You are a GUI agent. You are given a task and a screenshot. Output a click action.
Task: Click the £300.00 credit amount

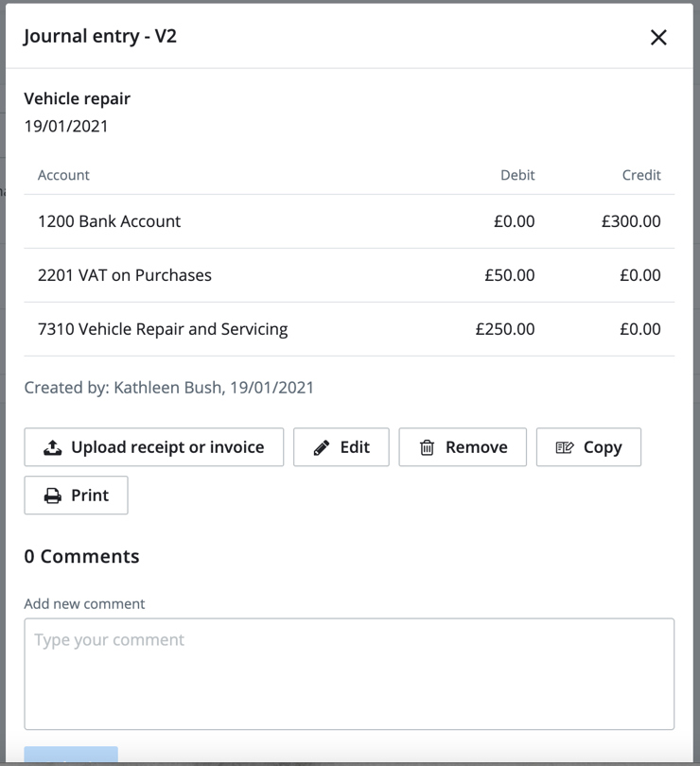point(631,221)
